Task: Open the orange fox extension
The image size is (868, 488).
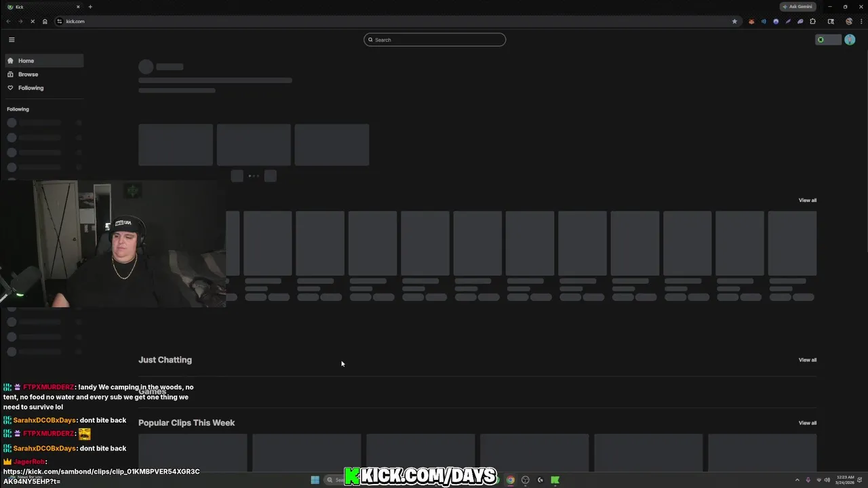Action: coord(751,22)
